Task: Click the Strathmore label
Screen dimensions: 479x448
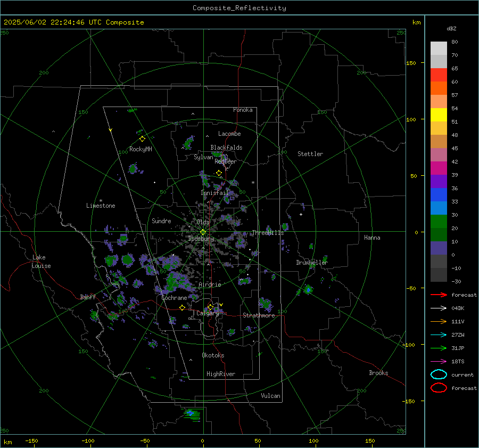Action: pyautogui.click(x=259, y=315)
